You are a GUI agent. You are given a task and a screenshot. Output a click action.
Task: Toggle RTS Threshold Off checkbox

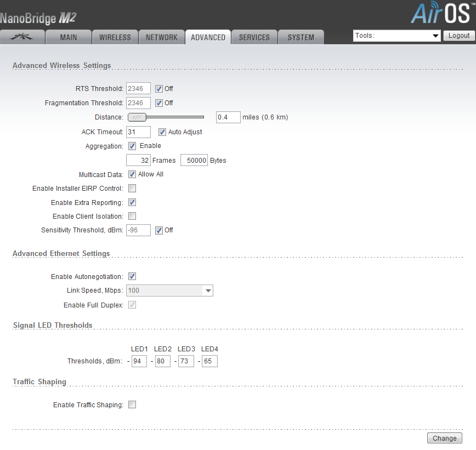coord(159,89)
